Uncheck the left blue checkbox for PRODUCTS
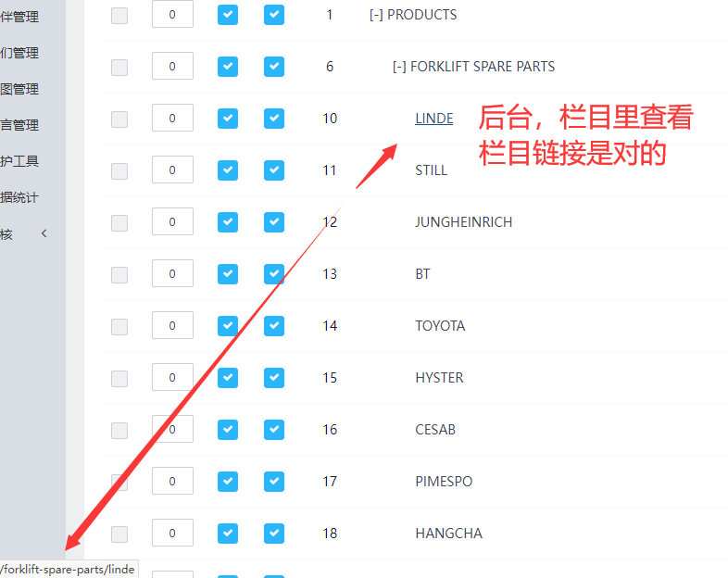 228,15
